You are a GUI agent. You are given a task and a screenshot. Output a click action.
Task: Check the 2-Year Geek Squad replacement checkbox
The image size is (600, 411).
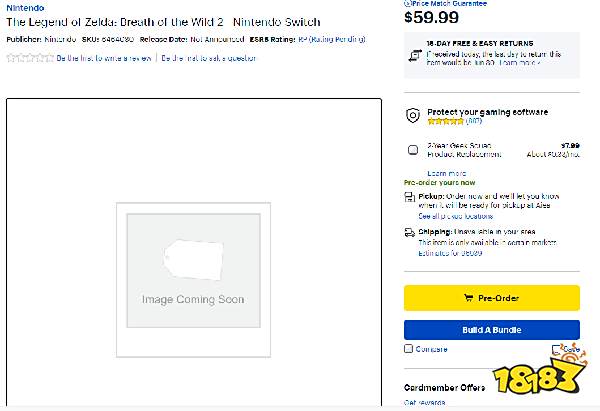tap(413, 150)
